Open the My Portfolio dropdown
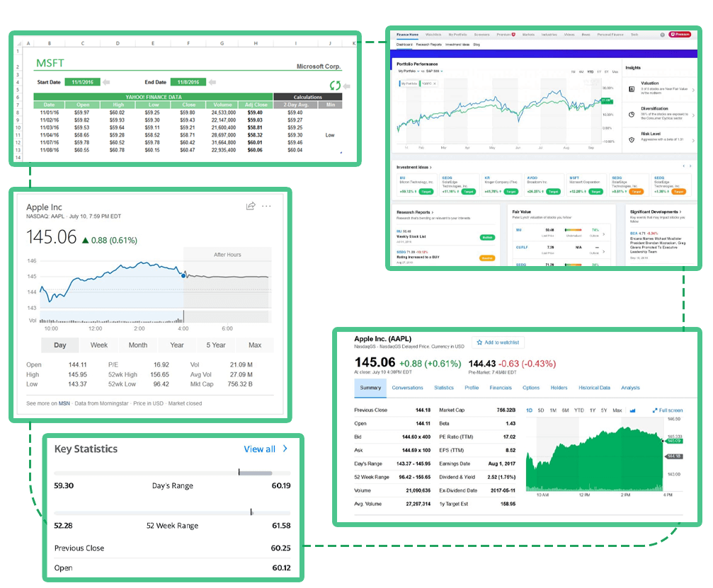Screen dimensions: 713x588 (x=409, y=71)
